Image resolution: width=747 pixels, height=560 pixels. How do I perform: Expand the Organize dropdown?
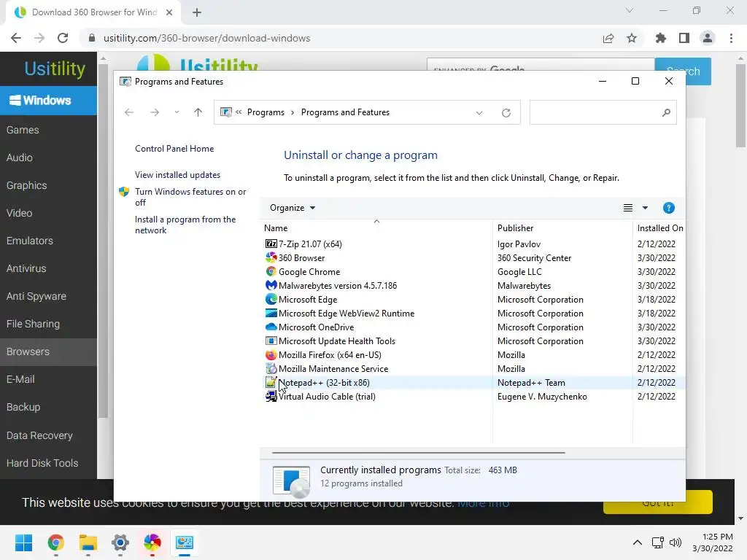(x=293, y=208)
